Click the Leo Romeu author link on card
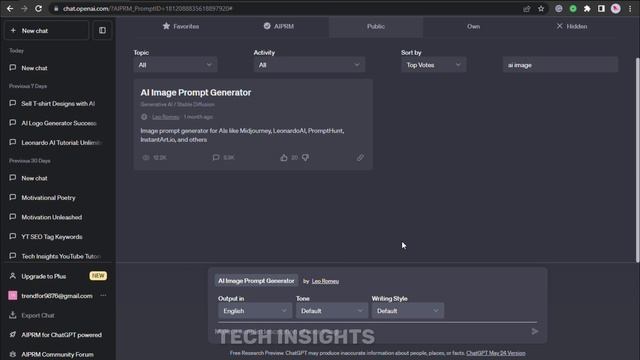 (165, 117)
